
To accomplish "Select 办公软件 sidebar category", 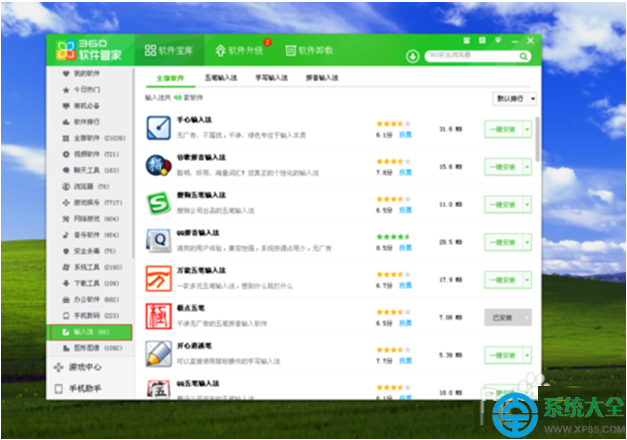I will (91, 300).
